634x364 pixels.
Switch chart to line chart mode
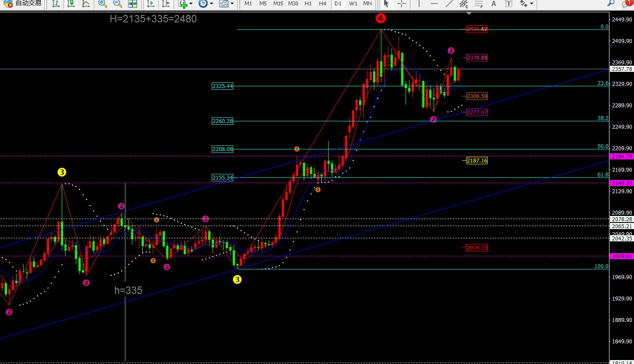tap(86, 4)
